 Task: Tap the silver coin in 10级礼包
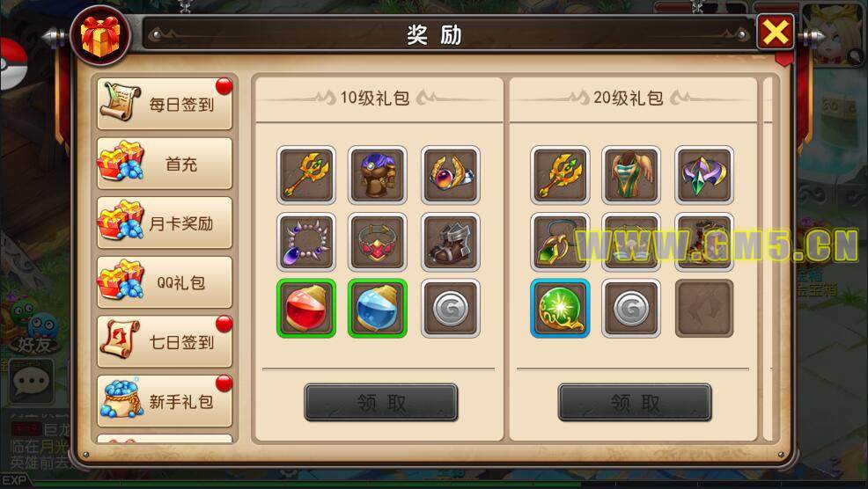[x=450, y=308]
